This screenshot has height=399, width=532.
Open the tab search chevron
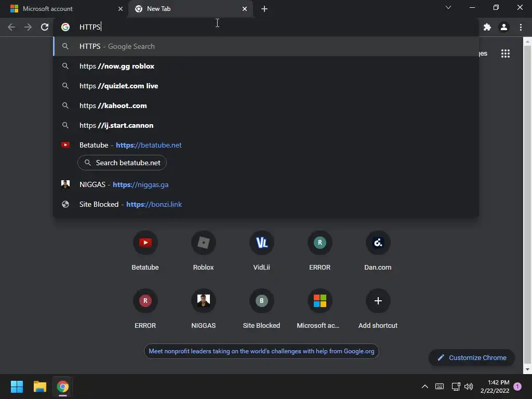click(x=448, y=7)
